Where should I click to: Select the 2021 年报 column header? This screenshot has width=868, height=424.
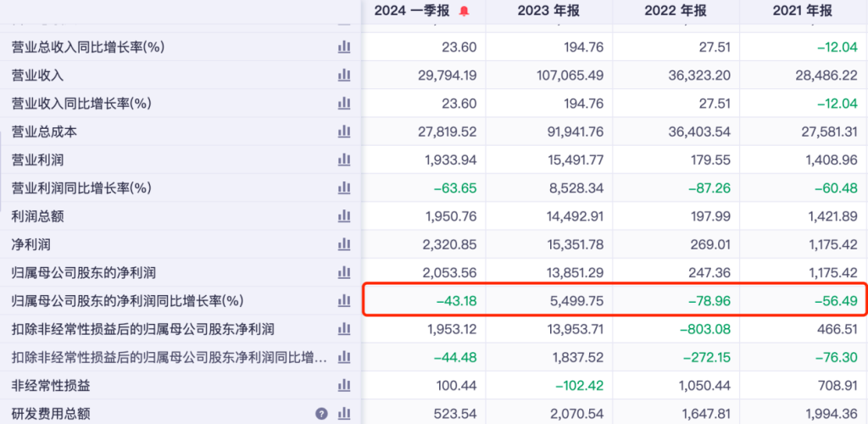[x=803, y=11]
